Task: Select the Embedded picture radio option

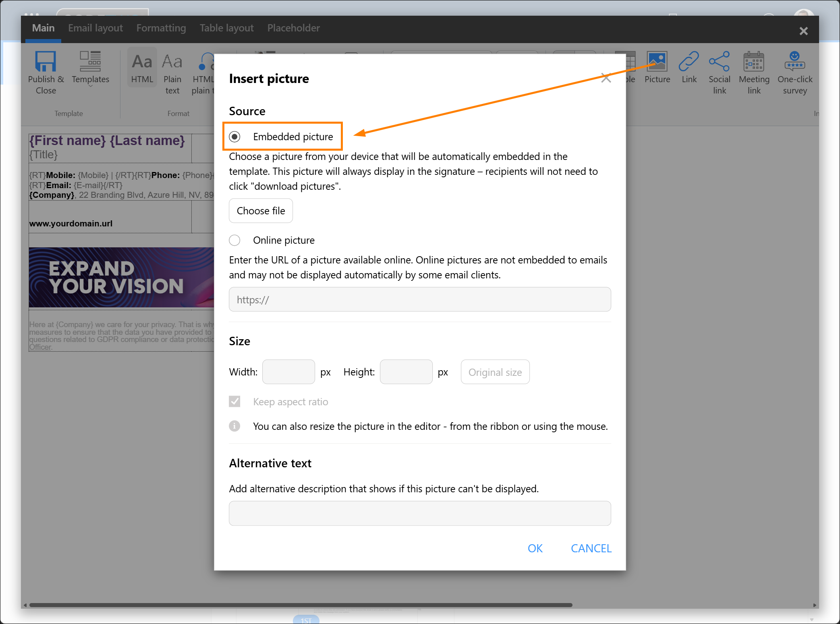Action: (234, 137)
